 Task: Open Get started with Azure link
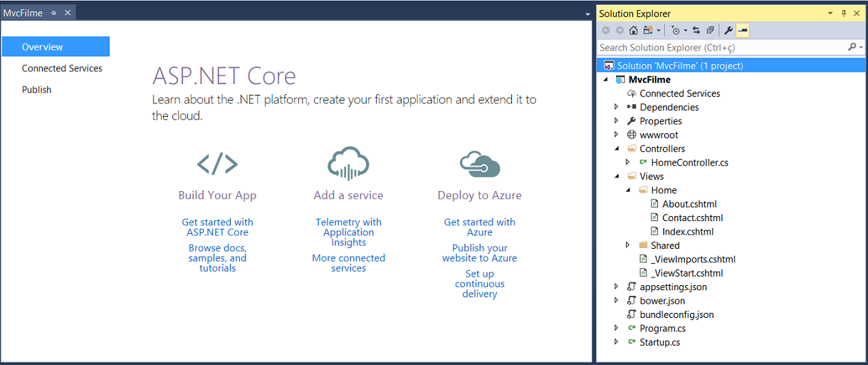479,227
